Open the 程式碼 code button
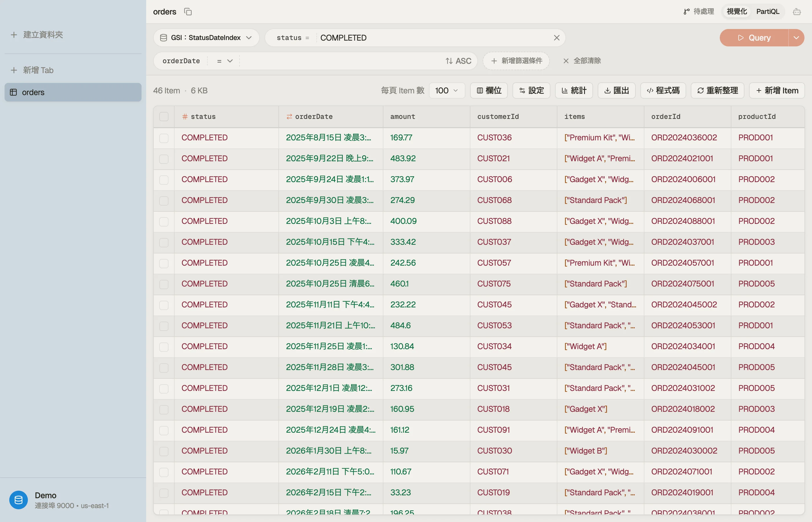The height and width of the screenshot is (522, 812). (x=663, y=90)
